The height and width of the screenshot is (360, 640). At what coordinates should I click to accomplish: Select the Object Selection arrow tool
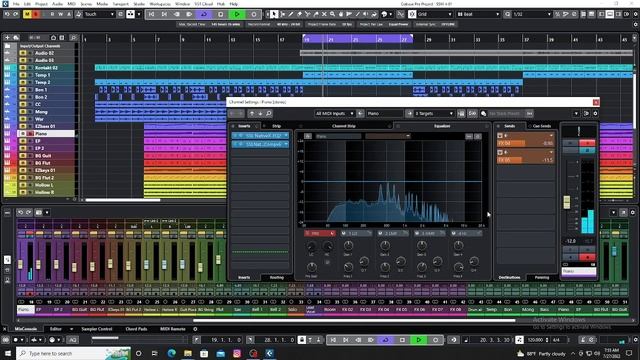[x=274, y=14]
